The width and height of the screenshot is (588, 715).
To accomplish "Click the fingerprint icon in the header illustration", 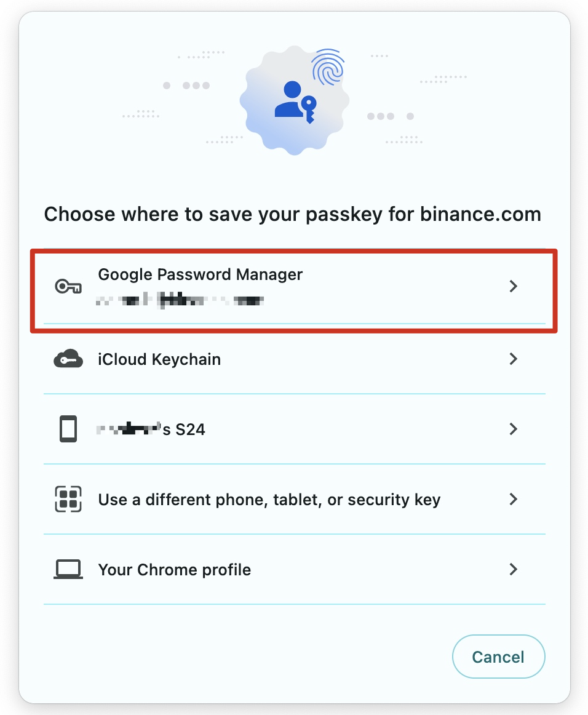I will click(328, 67).
